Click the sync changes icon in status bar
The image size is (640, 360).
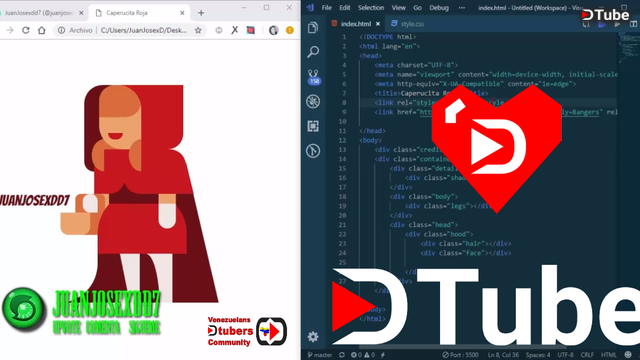[x=342, y=355]
